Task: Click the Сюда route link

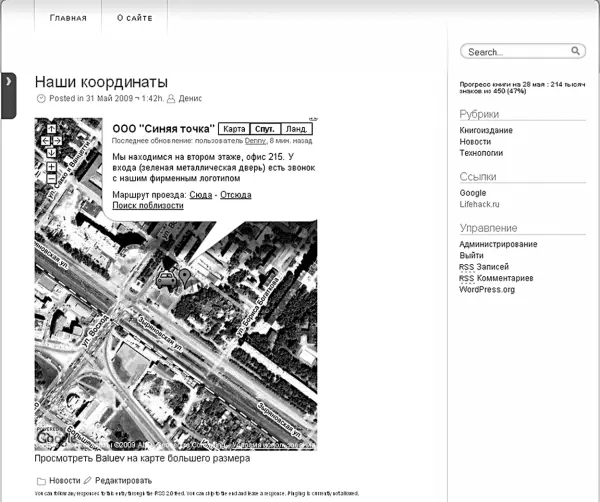Action: click(x=200, y=194)
